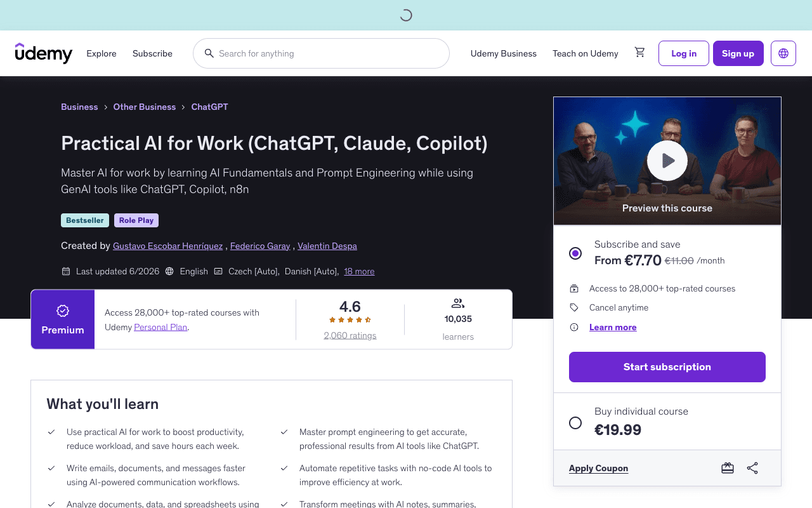The image size is (812, 508).
Task: Click the From €7.70 subscription price
Action: tap(628, 260)
